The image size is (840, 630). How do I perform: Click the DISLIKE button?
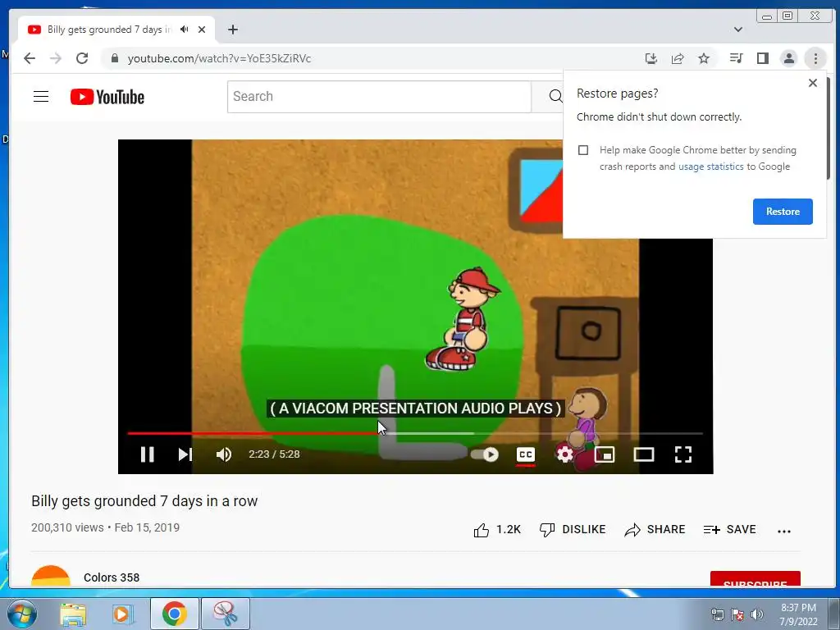tap(572, 530)
